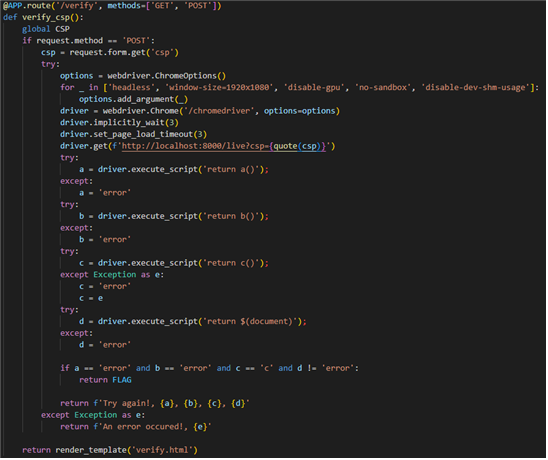Screen dimensions: 548x460
Task: Click the line executing 'return b()'
Action: 174,216
